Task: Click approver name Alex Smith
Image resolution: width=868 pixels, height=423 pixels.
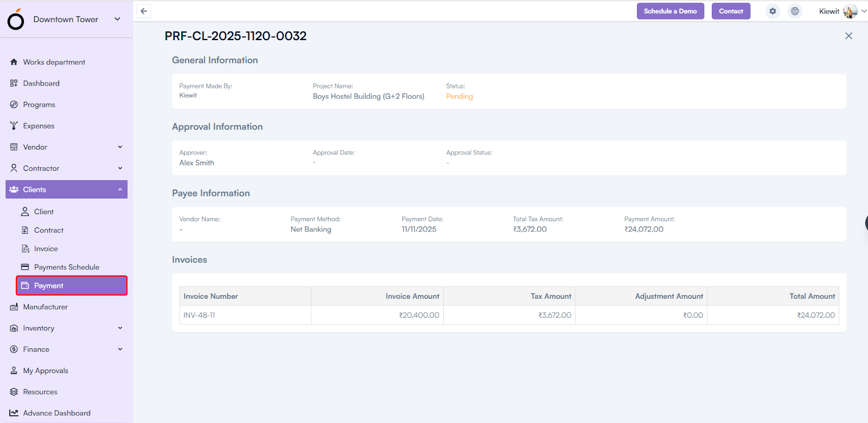Action: [197, 163]
